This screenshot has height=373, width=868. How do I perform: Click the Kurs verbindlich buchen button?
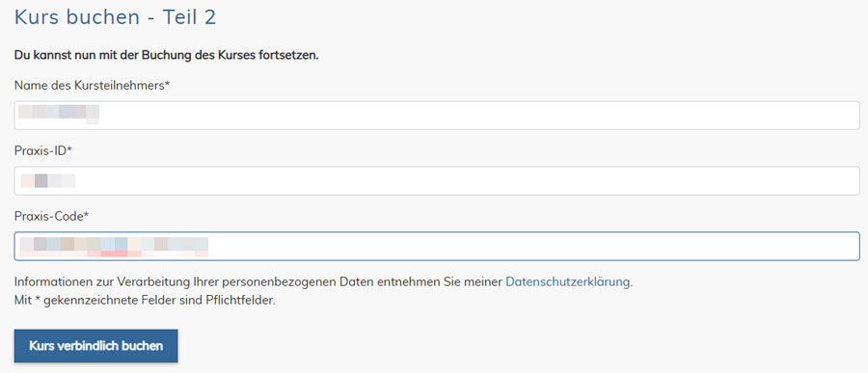95,346
